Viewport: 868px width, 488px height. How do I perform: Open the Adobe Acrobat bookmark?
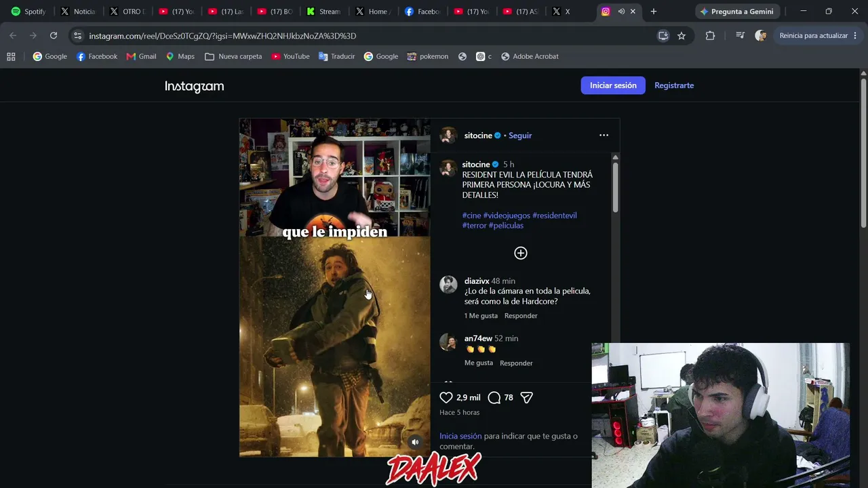coord(530,56)
